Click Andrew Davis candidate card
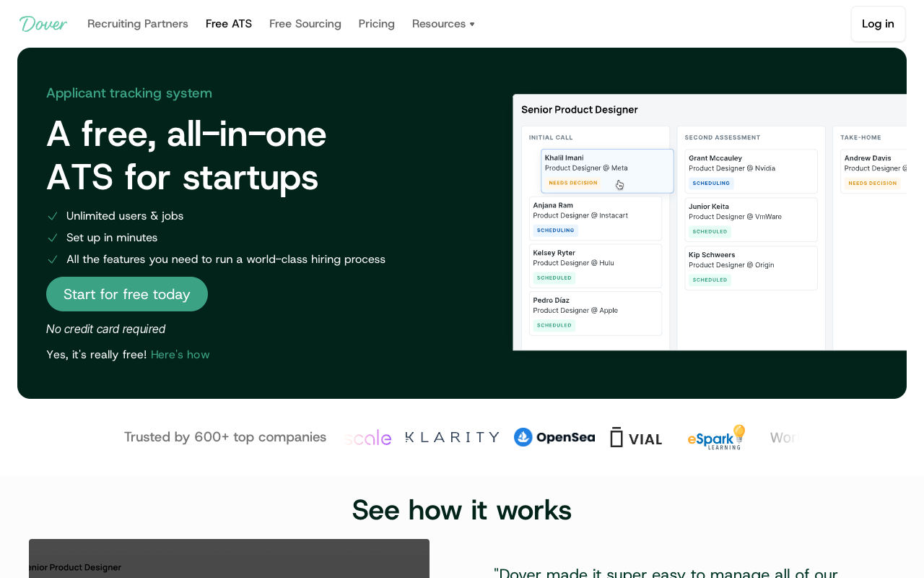924x578 pixels. (873, 171)
